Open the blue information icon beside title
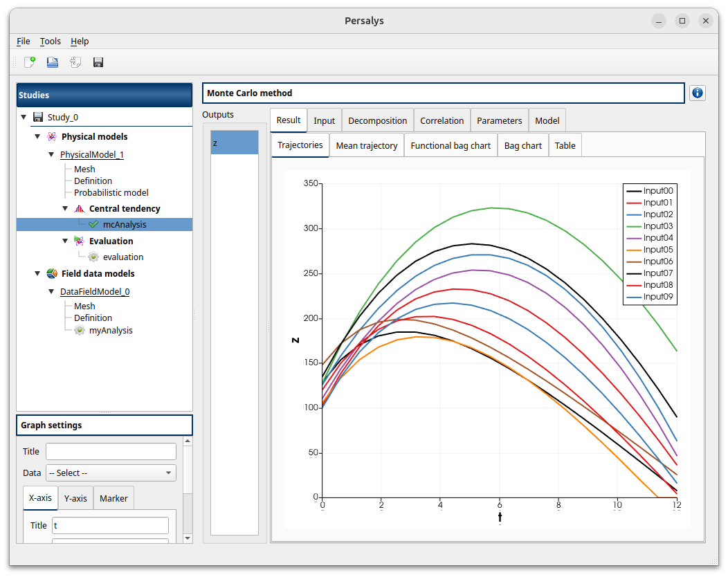Screen dimensions: 728x577 [x=697, y=93]
